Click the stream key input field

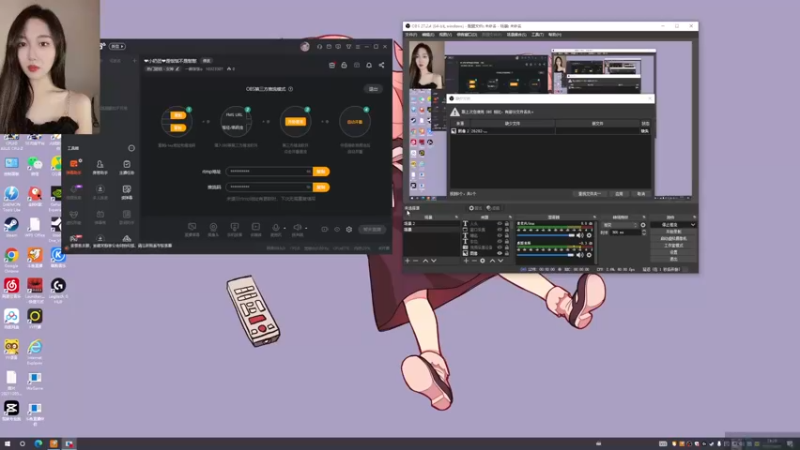(269, 187)
